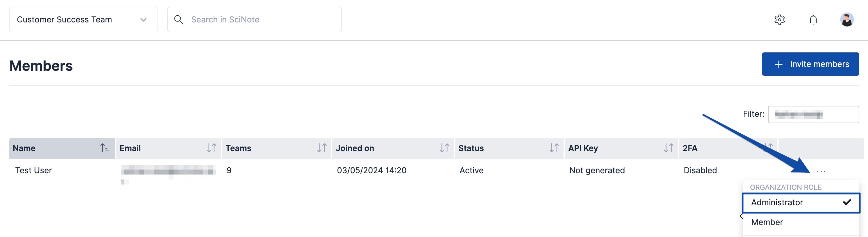The height and width of the screenshot is (237, 868).
Task: Expand the team switcher chevron
Action: (x=144, y=20)
